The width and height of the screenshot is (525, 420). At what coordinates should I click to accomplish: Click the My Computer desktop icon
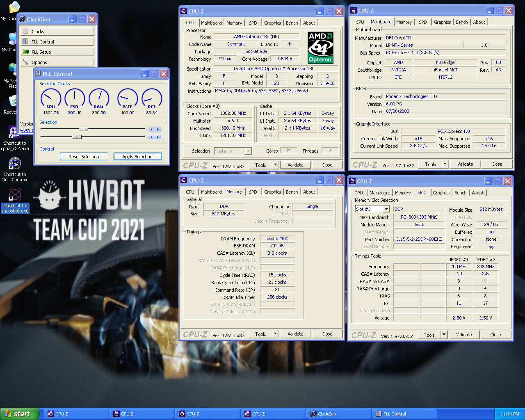pos(11,42)
